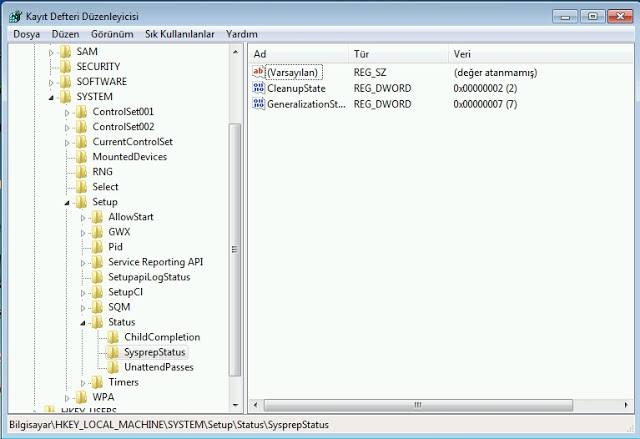Screen dimensions: 640x439
Task: Expand the ControlSet001 tree node
Action: click(68, 112)
